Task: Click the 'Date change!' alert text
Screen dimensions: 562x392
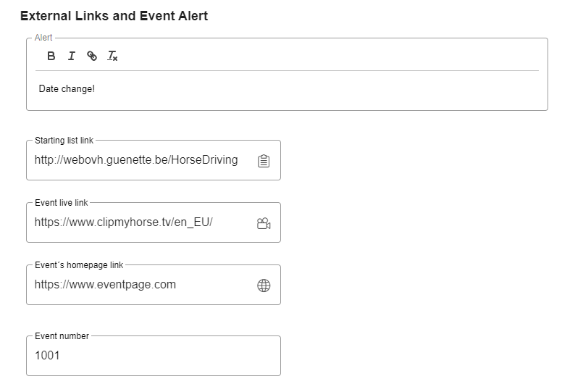Action: 67,88
